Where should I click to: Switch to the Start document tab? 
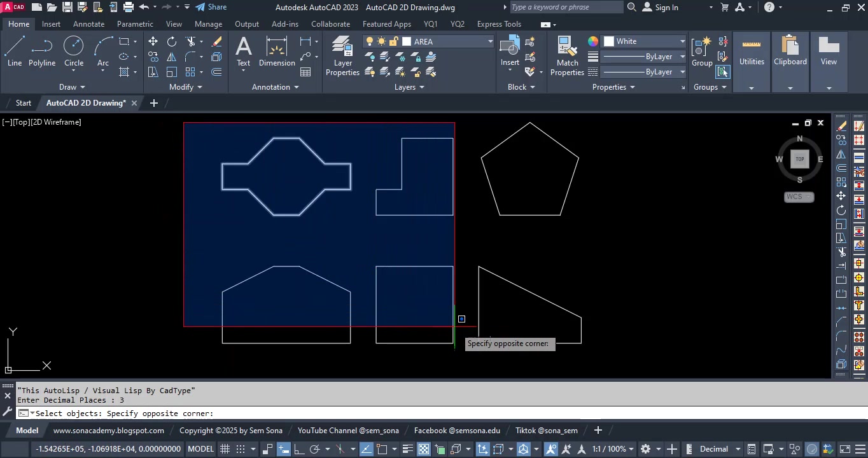(24, 103)
